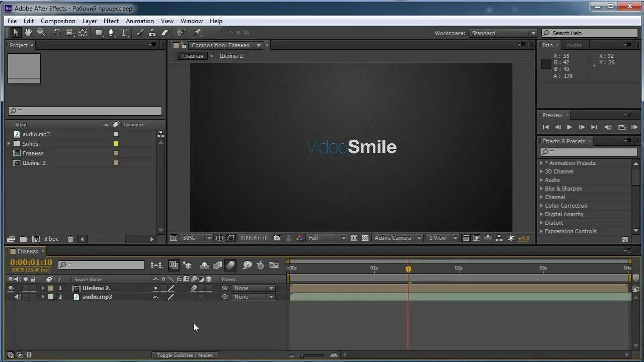Enable Frame Blending for timeline layers
Viewport: 644px width, 362px height.
(217, 265)
